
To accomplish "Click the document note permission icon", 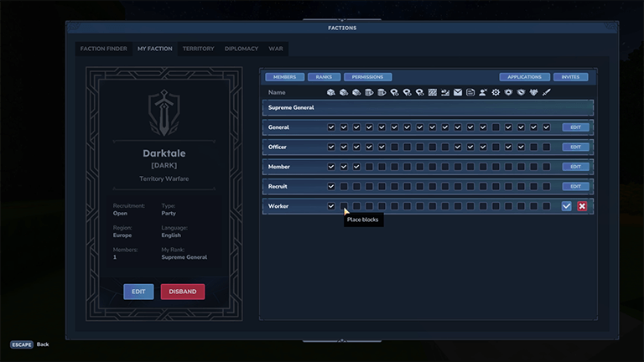I will click(470, 92).
